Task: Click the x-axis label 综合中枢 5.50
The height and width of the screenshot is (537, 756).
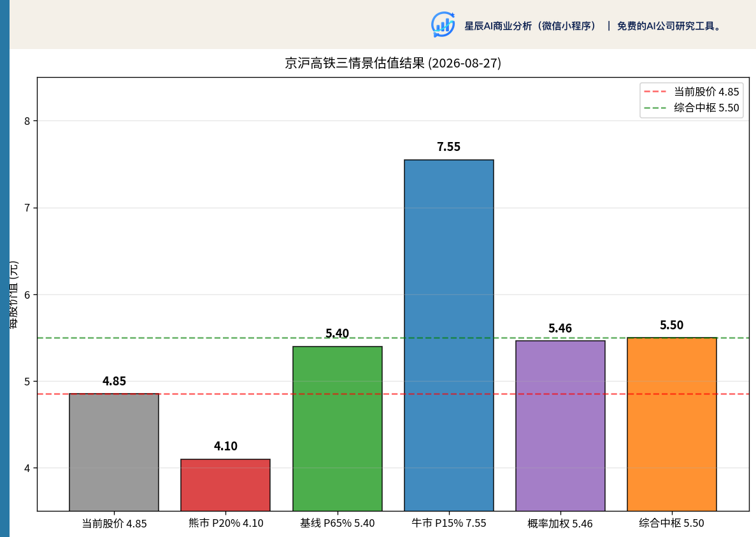Action: tap(672, 524)
